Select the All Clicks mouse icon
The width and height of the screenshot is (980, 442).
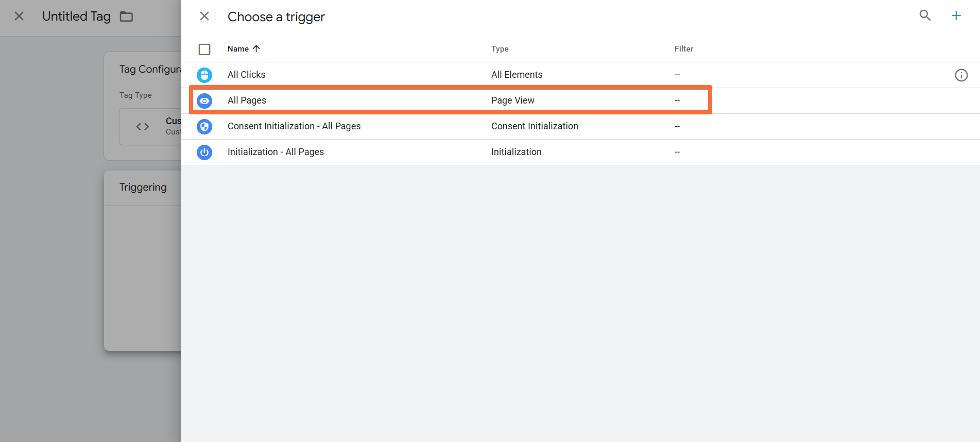204,75
